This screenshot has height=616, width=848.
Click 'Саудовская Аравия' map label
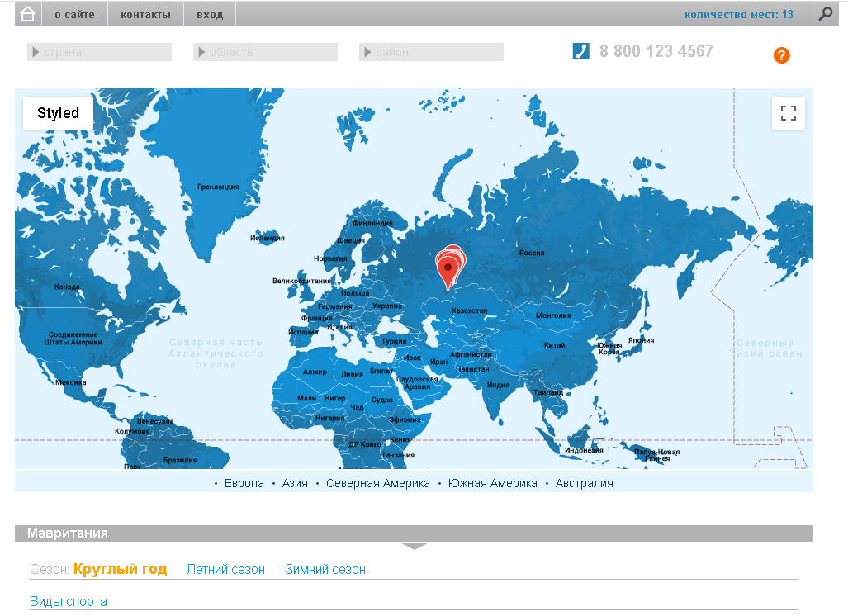pyautogui.click(x=417, y=383)
